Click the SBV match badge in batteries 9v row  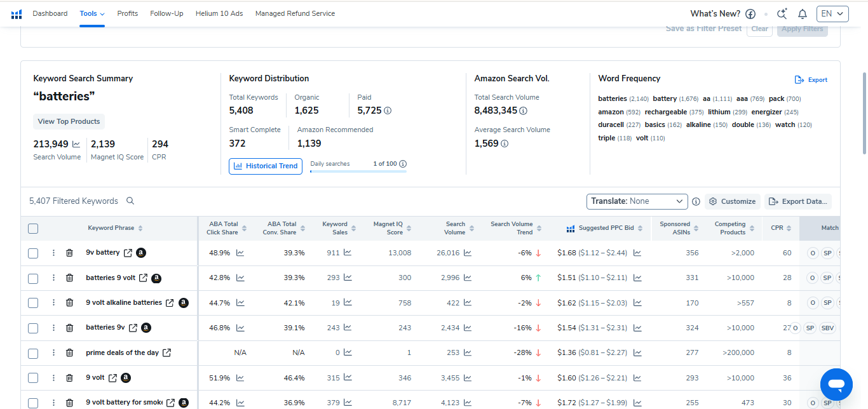(x=827, y=328)
